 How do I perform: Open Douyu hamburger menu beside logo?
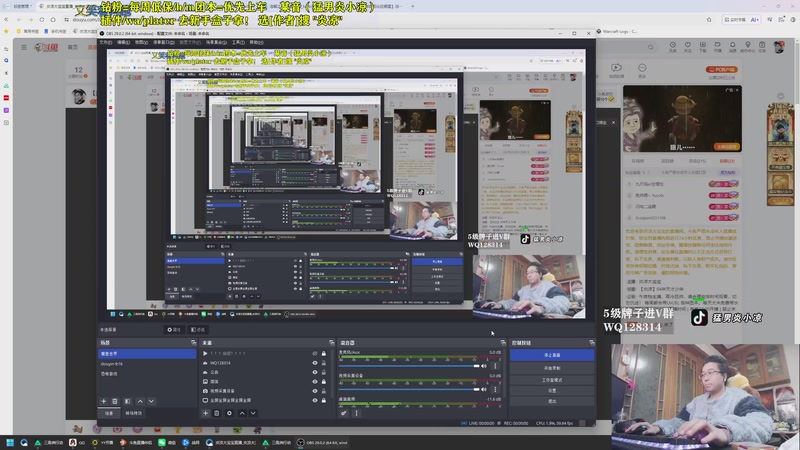click(24, 47)
